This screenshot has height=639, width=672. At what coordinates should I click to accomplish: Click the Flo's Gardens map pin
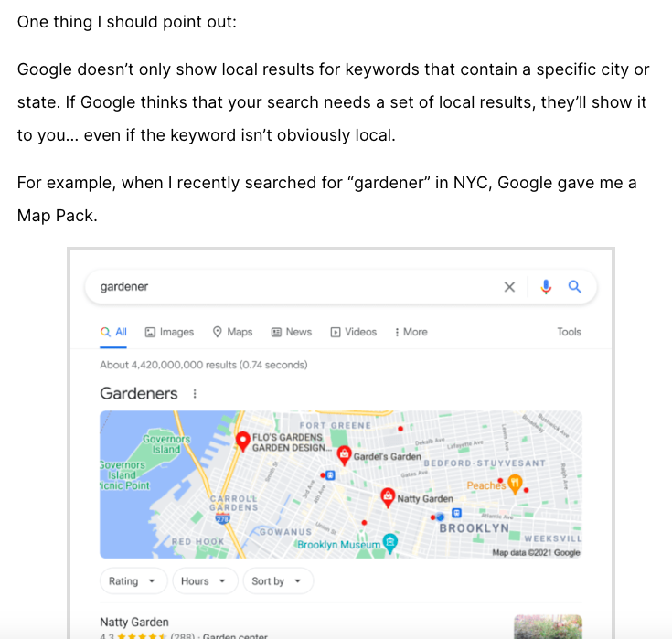point(242,442)
